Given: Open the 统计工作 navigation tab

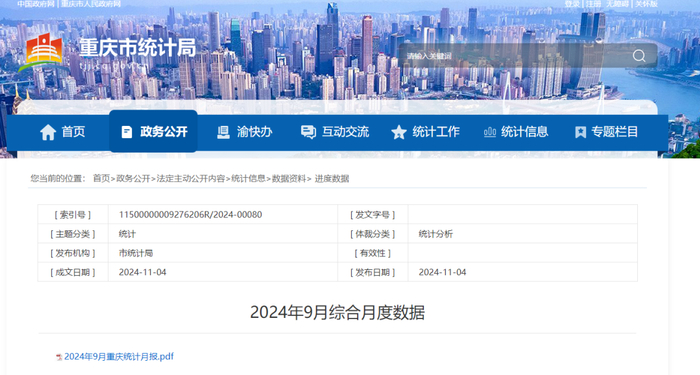Looking at the screenshot, I should click(425, 132).
